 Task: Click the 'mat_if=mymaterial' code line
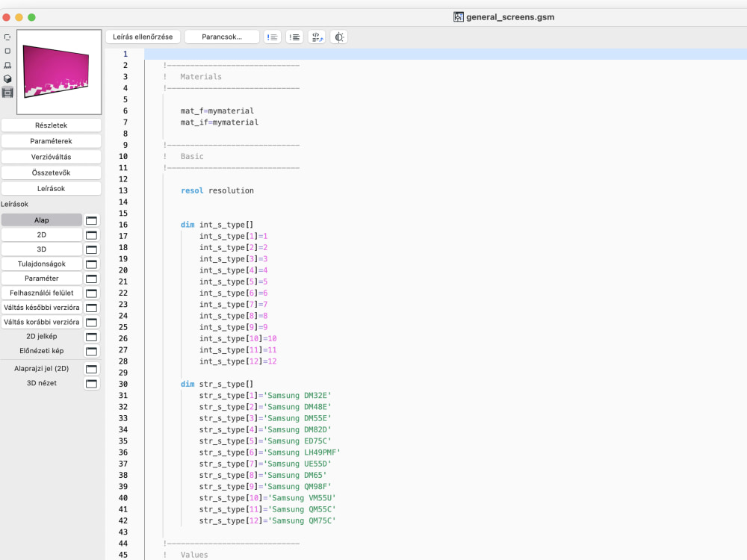(x=220, y=122)
